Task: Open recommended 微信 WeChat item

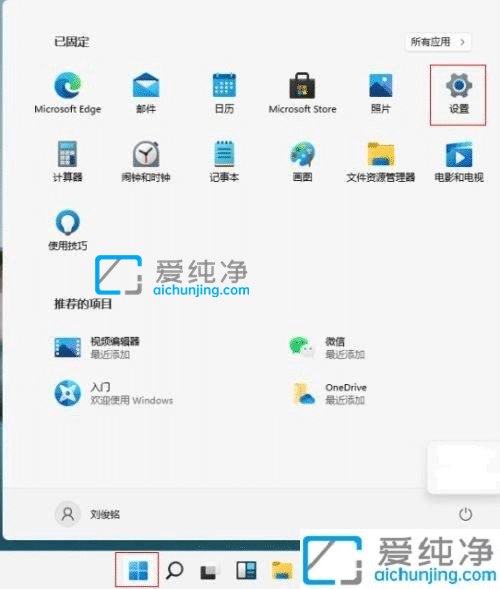Action: click(x=327, y=347)
